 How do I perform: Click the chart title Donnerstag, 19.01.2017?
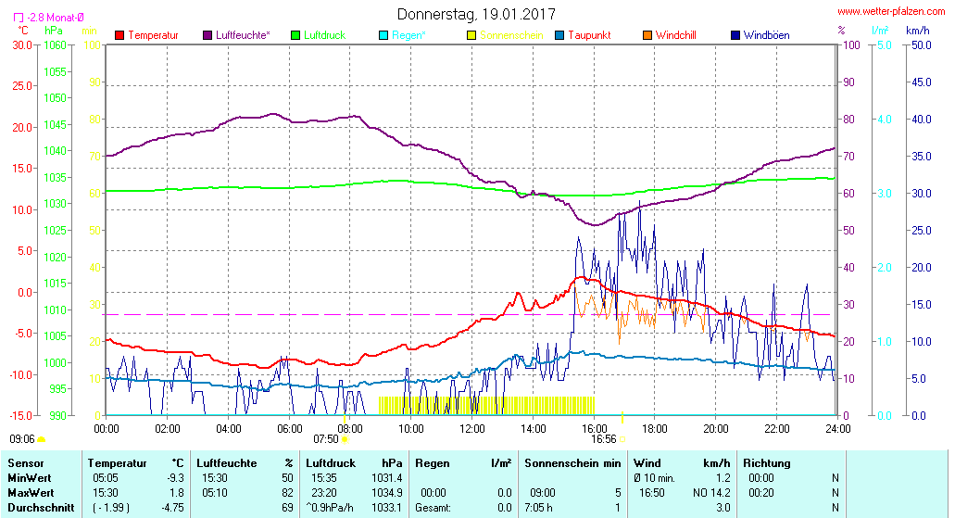coord(476,14)
